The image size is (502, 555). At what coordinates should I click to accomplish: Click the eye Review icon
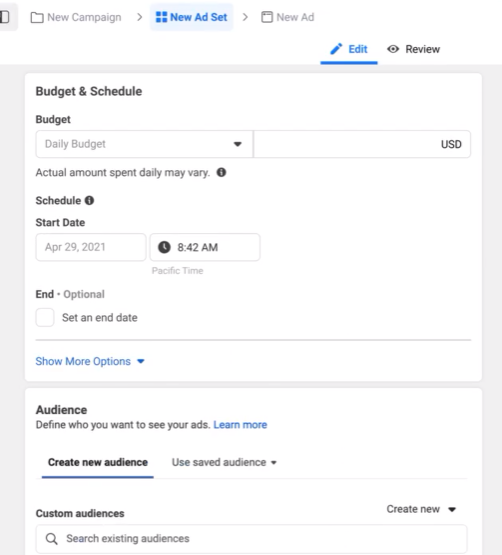(x=393, y=49)
